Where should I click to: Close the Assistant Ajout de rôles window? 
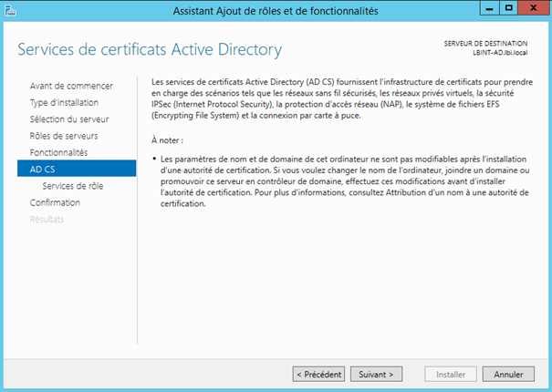[533, 10]
